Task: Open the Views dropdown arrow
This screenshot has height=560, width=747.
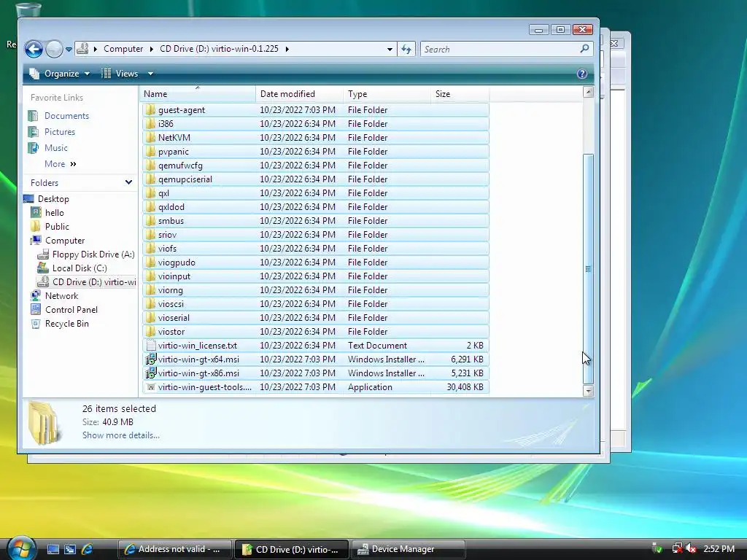Action: click(150, 74)
